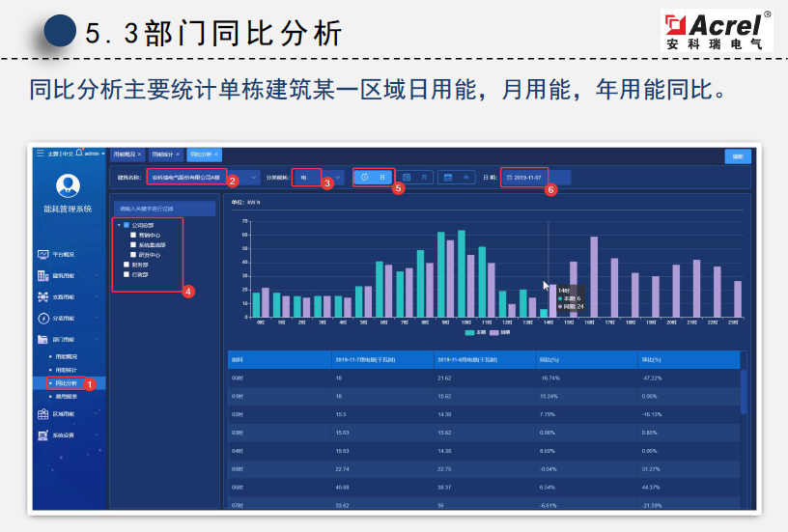Click the 建筑用能 building icon

click(43, 276)
